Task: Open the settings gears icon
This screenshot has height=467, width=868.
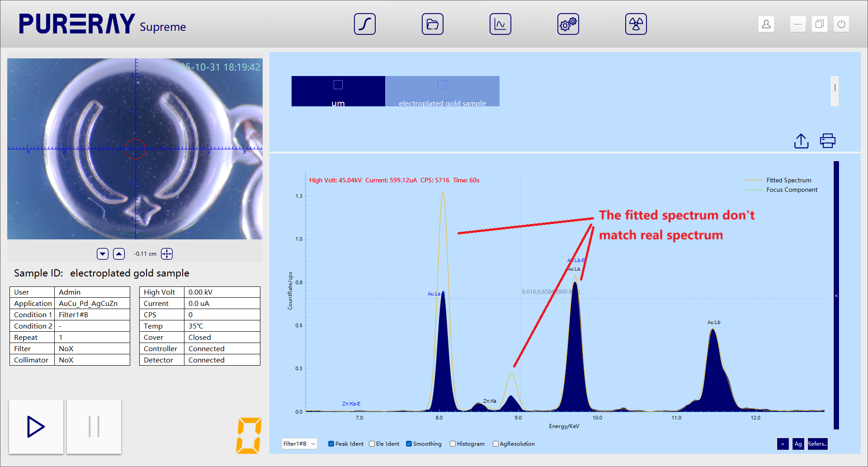Action: 568,24
